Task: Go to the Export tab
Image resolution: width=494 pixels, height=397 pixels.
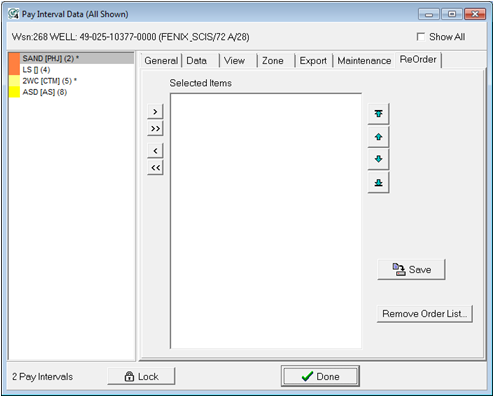Action: click(313, 61)
